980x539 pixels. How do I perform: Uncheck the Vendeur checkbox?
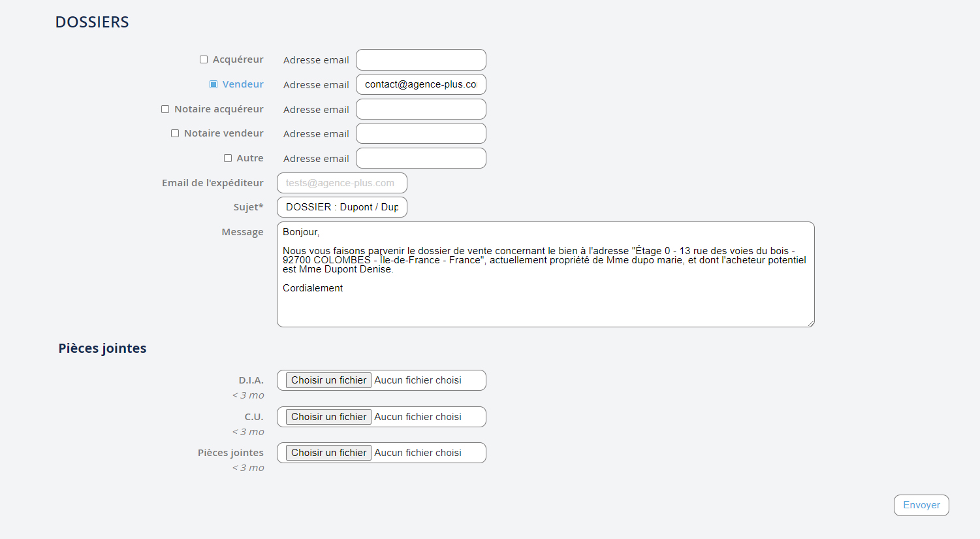coord(213,84)
